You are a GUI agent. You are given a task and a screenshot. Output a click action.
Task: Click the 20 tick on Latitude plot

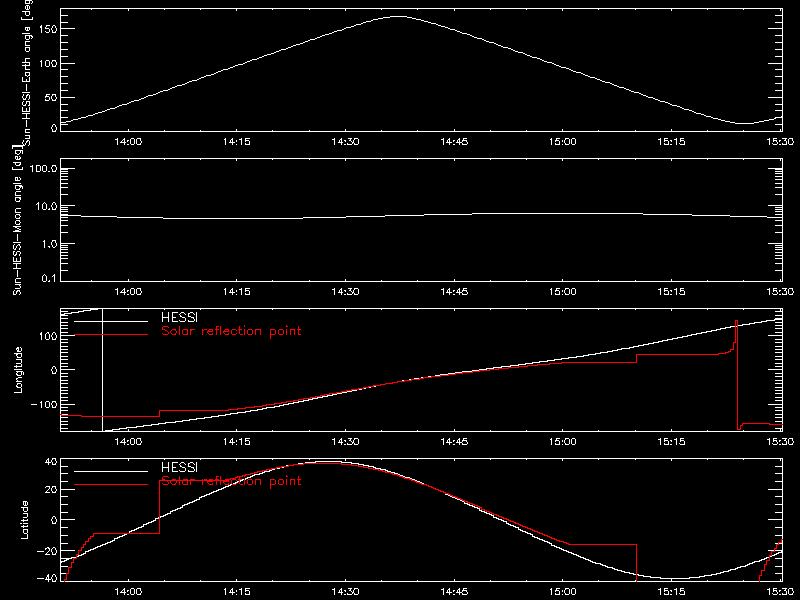[51, 490]
